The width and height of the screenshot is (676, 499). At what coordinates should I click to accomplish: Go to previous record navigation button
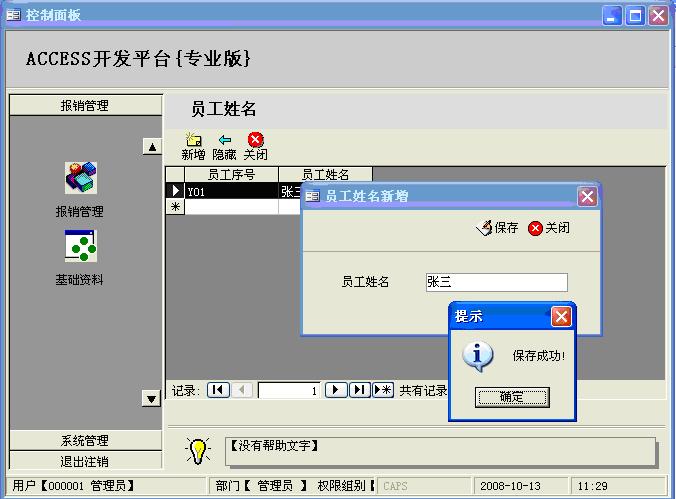pos(241,390)
